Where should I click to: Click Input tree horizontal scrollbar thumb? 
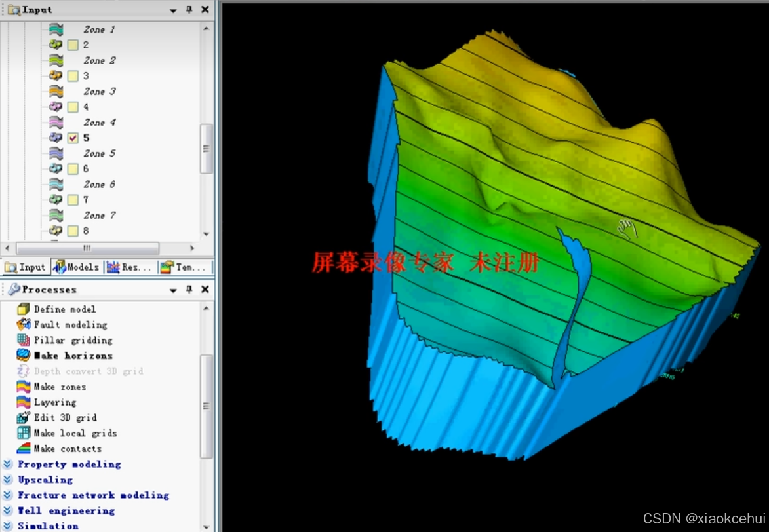pos(87,248)
